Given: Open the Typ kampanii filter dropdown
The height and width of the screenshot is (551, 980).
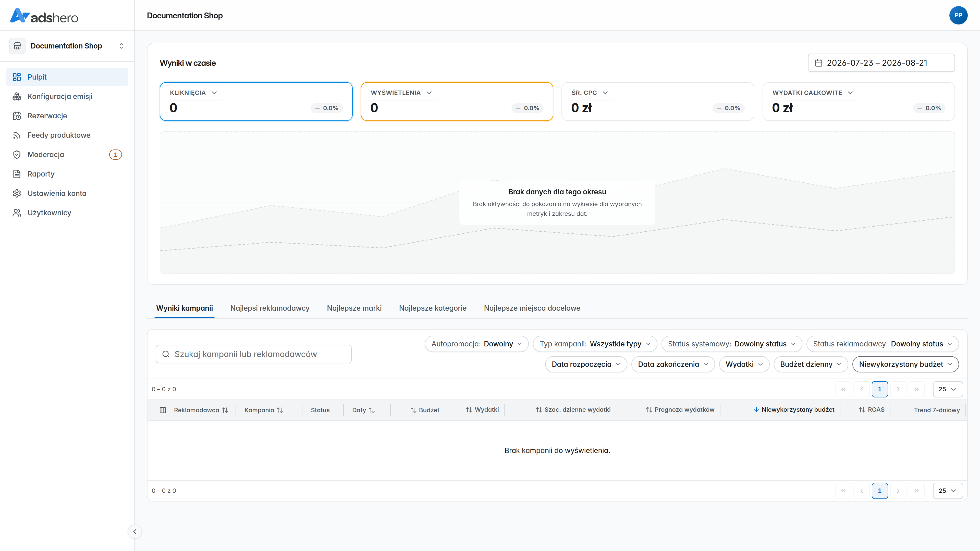Looking at the screenshot, I should point(595,344).
